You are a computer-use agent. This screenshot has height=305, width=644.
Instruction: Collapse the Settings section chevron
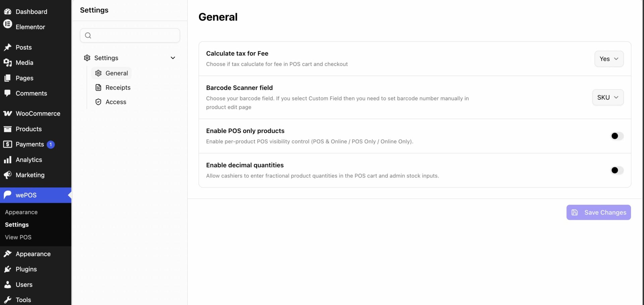173,58
